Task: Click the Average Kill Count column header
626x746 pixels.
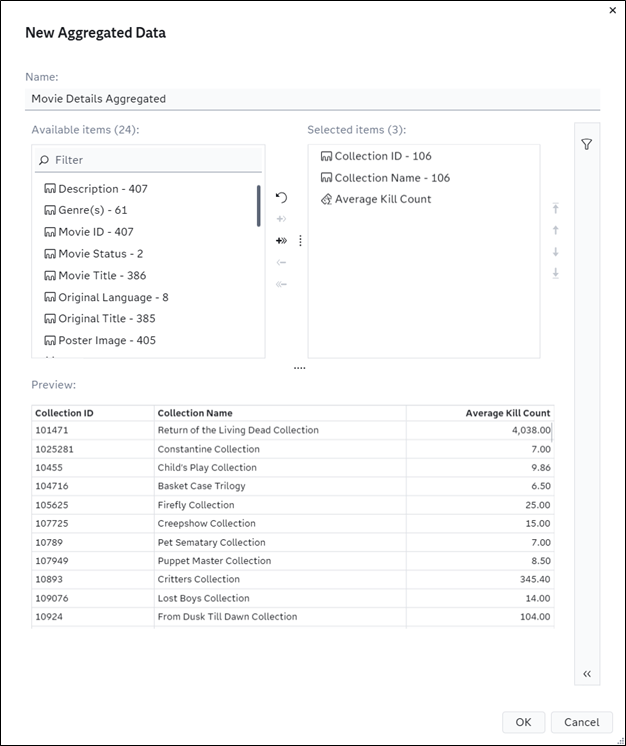Action: [x=480, y=413]
